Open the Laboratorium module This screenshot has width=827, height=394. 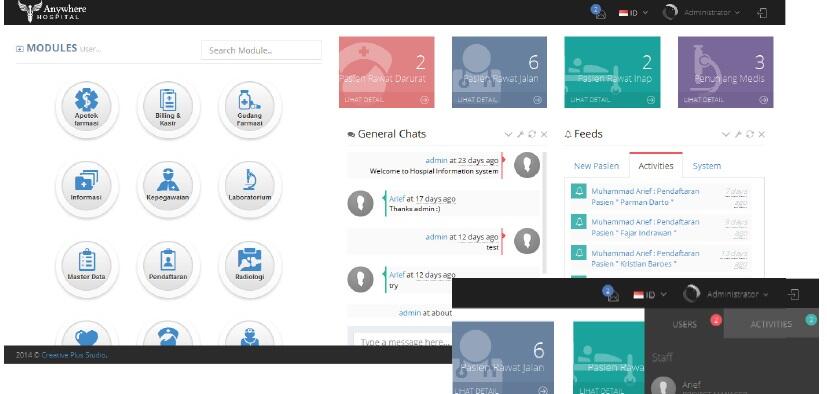click(x=249, y=187)
